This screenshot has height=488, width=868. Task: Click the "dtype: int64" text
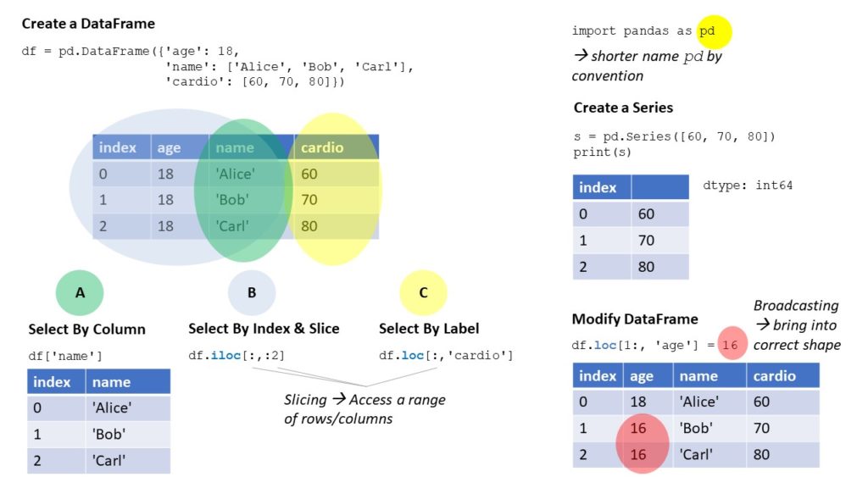tap(748, 185)
